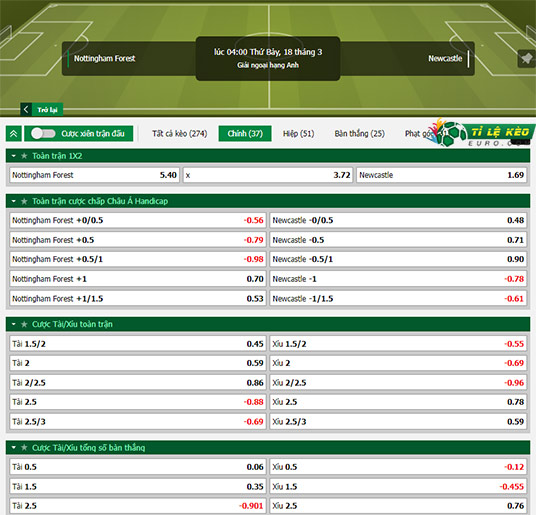Select Xỉu 1.5/2 at -0.55
The width and height of the screenshot is (536, 515).
pyautogui.click(x=398, y=344)
